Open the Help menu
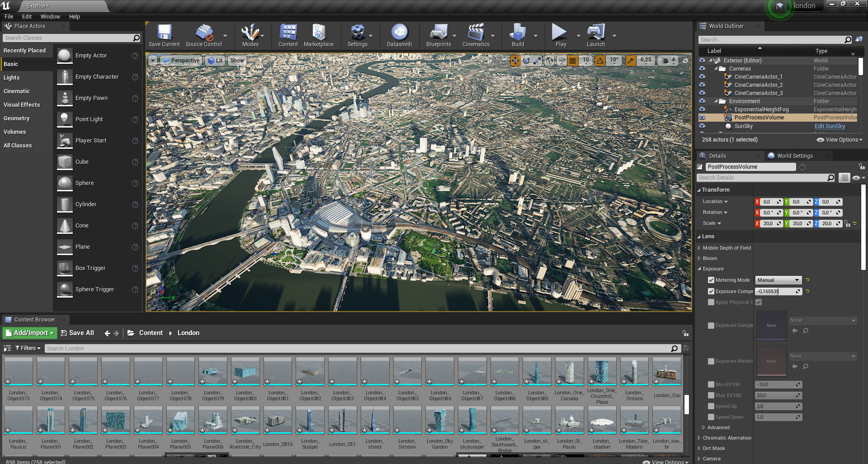 tap(74, 17)
